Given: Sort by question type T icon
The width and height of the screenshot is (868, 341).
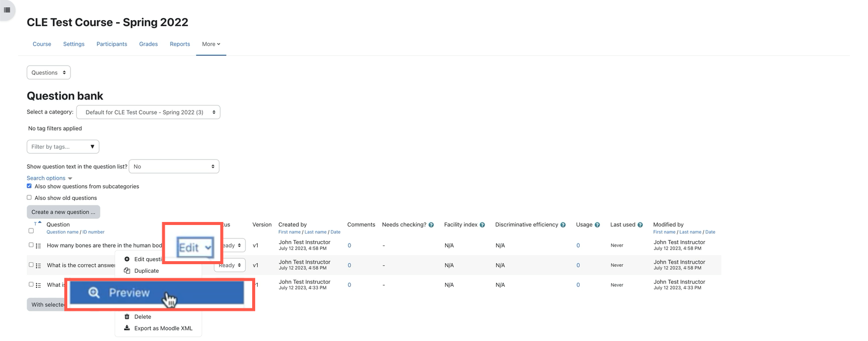Looking at the screenshot, I should (x=37, y=223).
